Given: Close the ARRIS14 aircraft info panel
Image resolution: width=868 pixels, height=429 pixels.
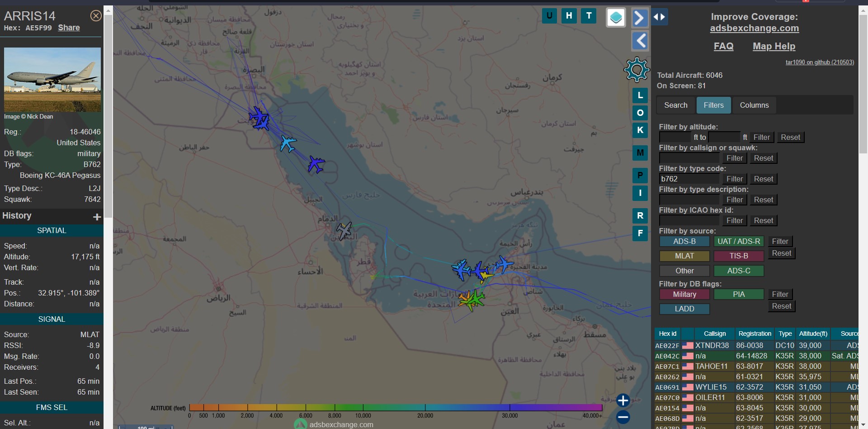Looking at the screenshot, I should pyautogui.click(x=96, y=16).
